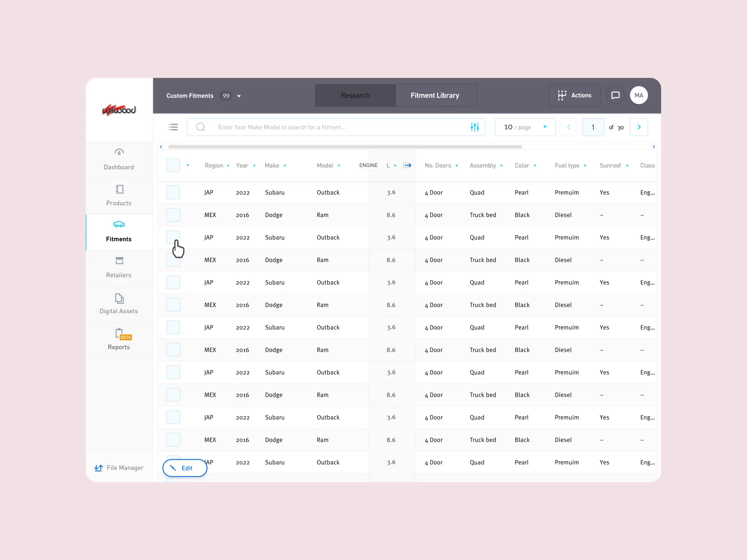Click the Actions button
Screen dimensions: 747x560
[575, 95]
